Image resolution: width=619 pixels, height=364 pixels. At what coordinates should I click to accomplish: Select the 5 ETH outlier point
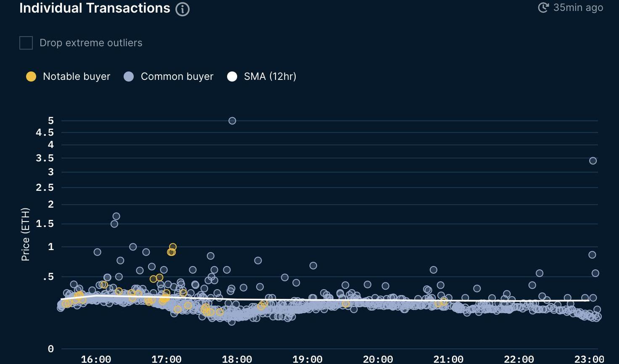click(232, 121)
